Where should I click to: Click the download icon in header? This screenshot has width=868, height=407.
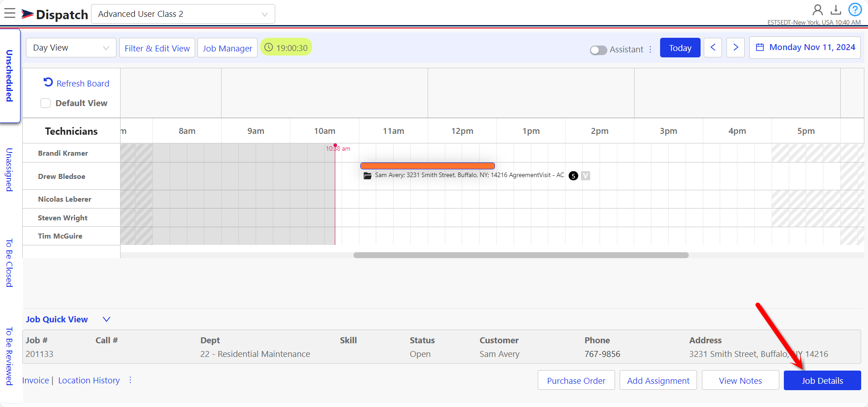(x=836, y=10)
